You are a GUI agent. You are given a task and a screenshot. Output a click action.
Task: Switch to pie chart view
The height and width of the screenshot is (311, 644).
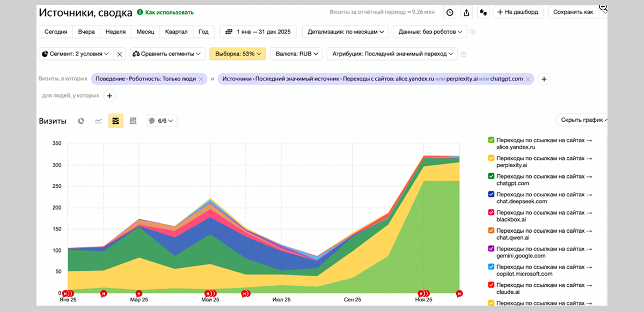pyautogui.click(x=82, y=121)
